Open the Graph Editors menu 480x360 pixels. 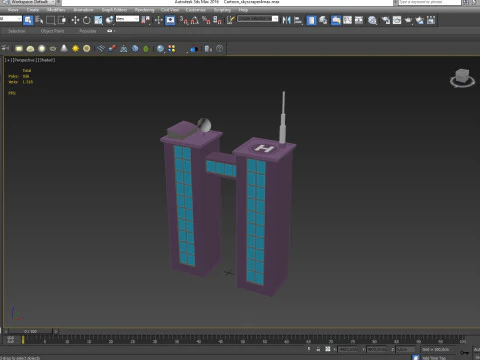click(114, 10)
